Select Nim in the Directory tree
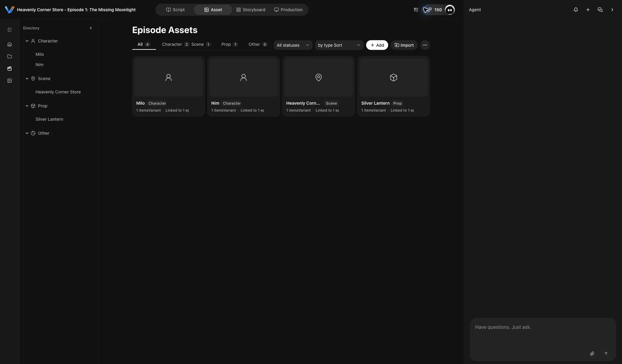This screenshot has height=364, width=622. (x=39, y=65)
